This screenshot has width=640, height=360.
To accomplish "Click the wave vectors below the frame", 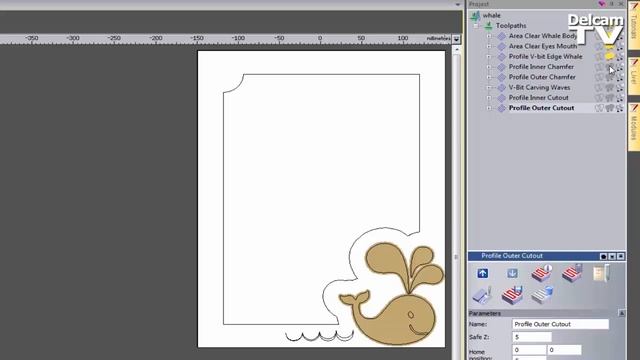I will click(319, 336).
